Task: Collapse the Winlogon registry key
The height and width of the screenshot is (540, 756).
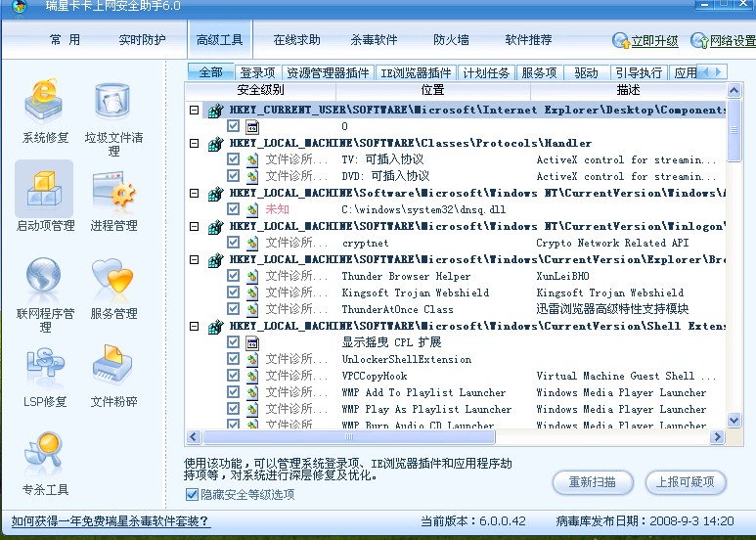Action: click(x=195, y=227)
